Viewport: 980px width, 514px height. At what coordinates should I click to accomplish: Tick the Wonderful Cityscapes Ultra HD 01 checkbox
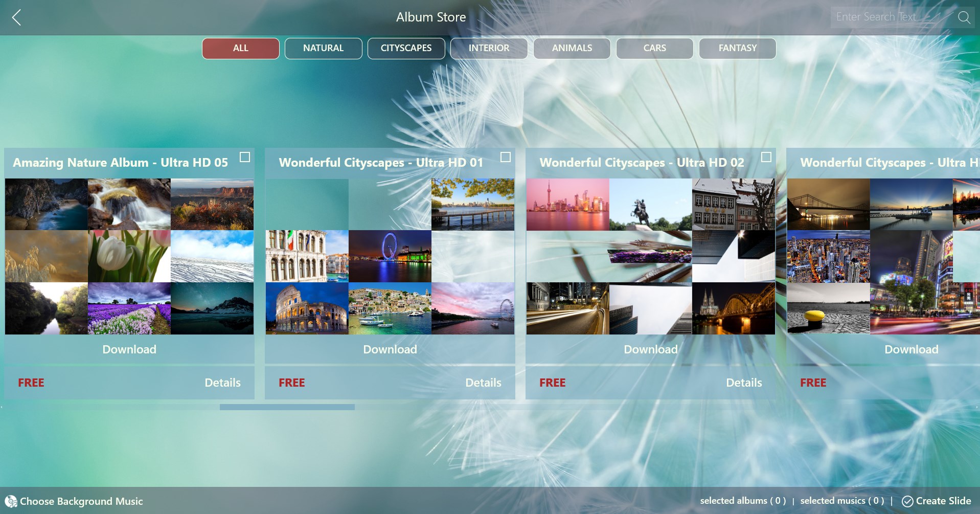(x=506, y=157)
